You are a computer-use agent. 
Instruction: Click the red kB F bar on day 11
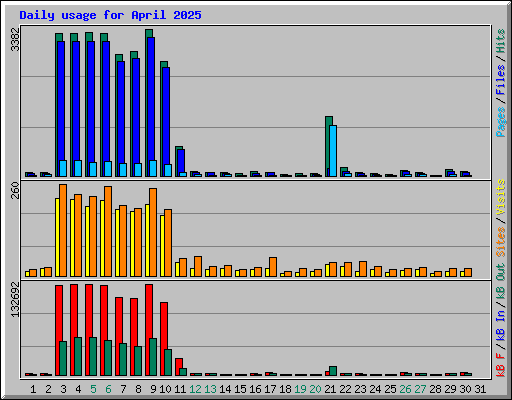tap(179, 367)
